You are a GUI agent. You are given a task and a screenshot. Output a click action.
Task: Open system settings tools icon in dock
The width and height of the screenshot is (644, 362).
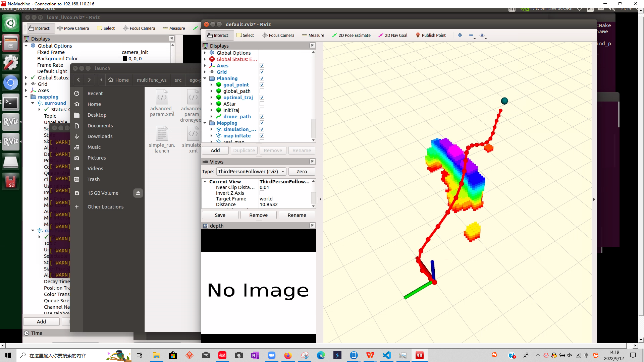[x=11, y=62]
